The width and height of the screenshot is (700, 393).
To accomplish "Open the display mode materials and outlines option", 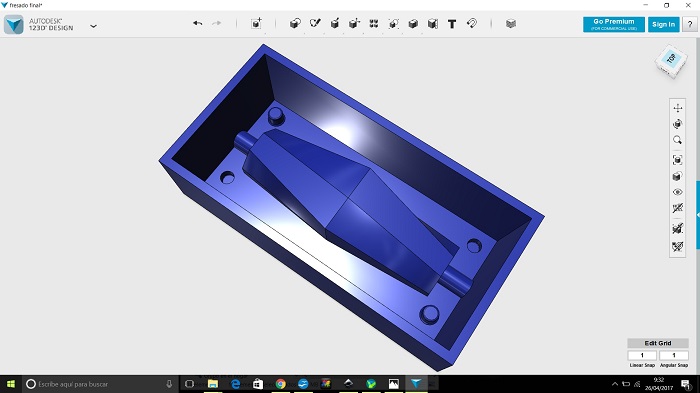I will coord(678,176).
